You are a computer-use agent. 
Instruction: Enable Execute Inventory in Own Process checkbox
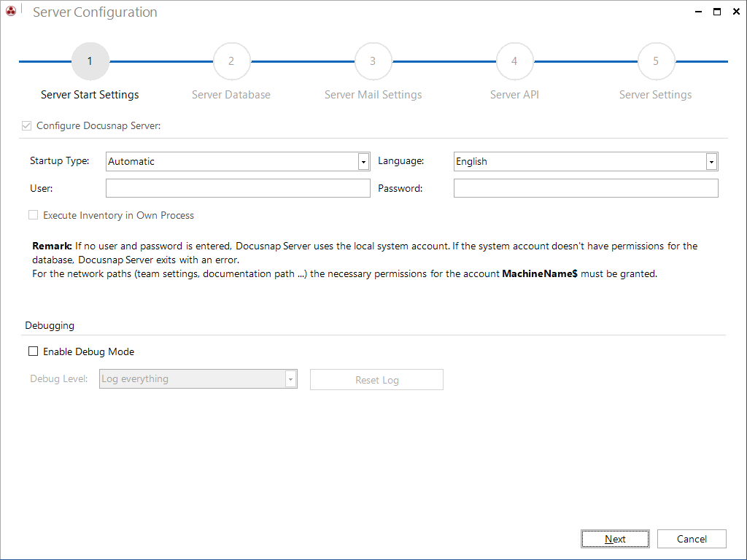tap(34, 215)
